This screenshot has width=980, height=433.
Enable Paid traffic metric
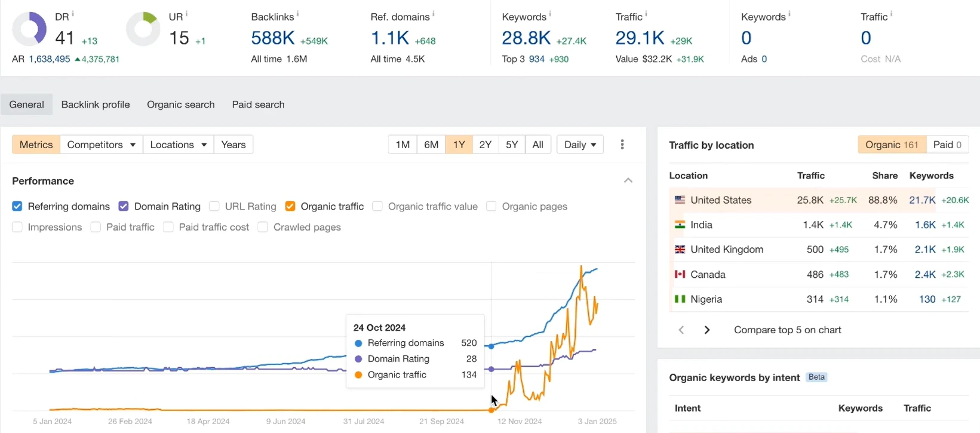[96, 227]
